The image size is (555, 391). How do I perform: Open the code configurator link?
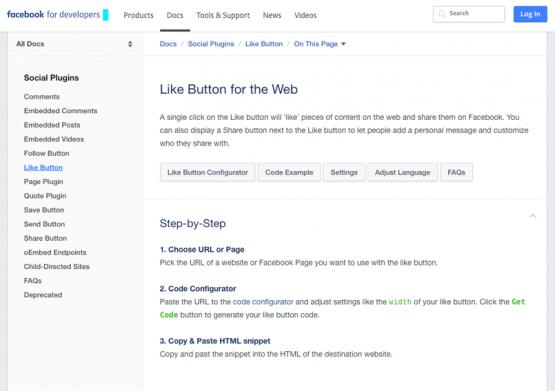click(x=263, y=302)
